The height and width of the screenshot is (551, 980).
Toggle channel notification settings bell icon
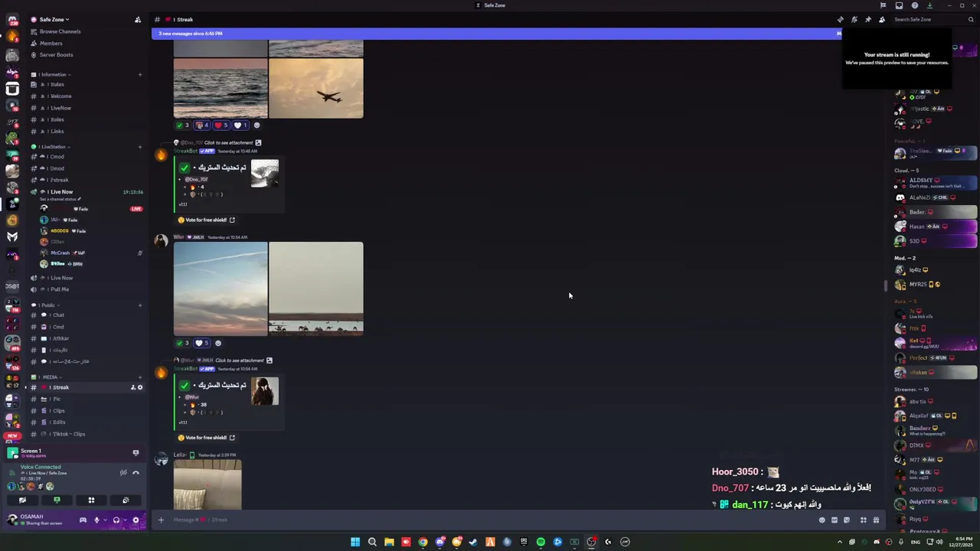854,19
